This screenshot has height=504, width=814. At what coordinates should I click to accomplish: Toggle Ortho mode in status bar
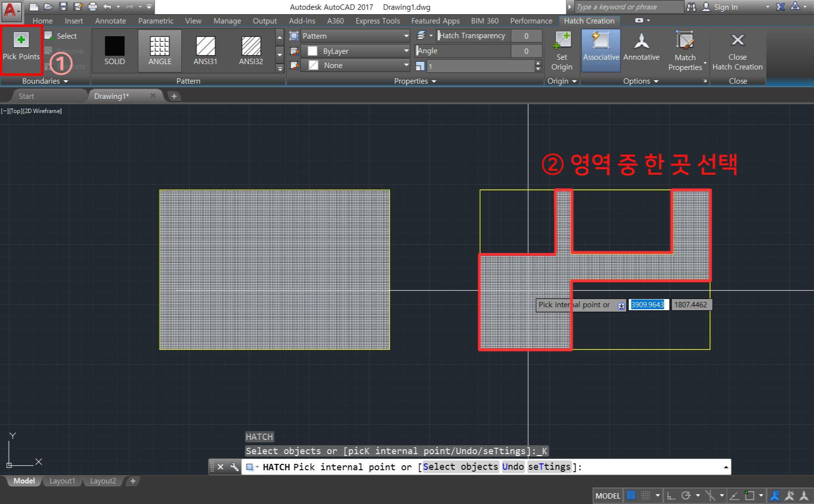(x=671, y=496)
